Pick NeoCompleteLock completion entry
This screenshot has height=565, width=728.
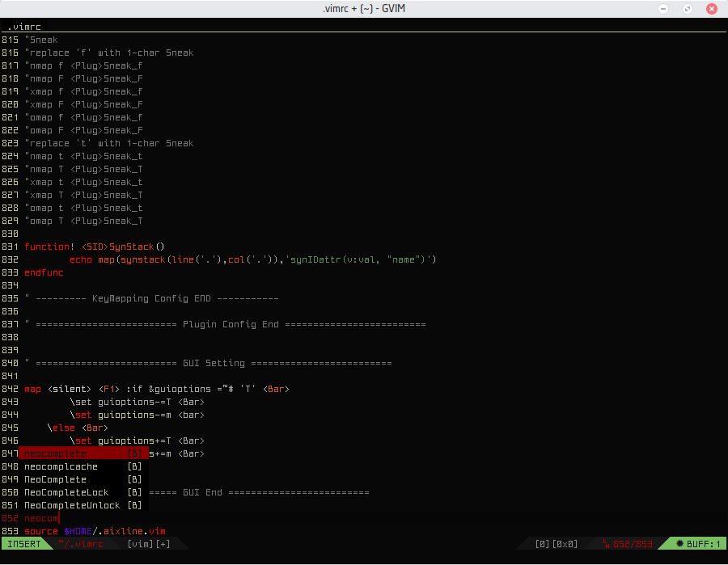point(83,492)
